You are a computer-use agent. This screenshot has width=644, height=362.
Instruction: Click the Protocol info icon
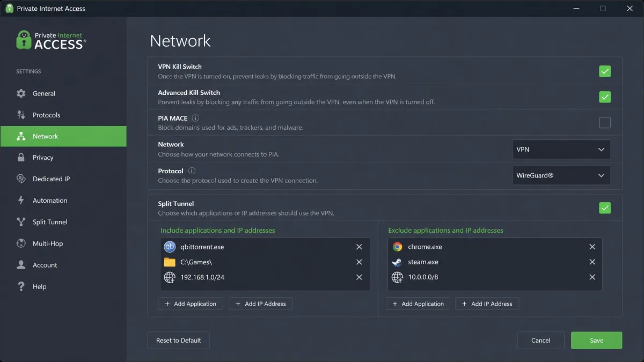[192, 171]
